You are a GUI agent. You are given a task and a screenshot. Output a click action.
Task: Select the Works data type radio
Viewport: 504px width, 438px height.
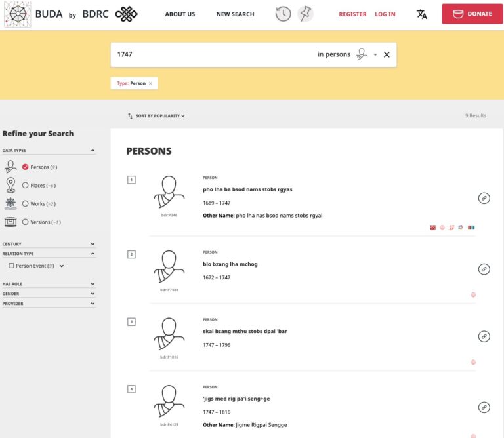coord(26,204)
